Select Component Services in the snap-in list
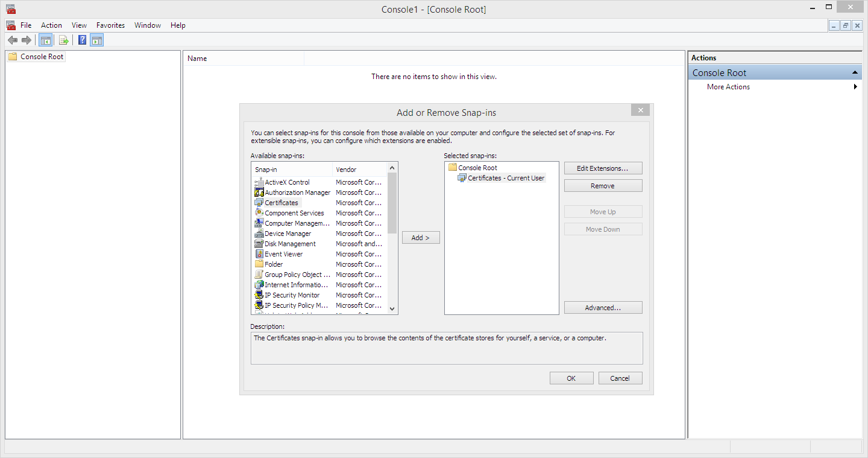868x458 pixels. click(294, 213)
